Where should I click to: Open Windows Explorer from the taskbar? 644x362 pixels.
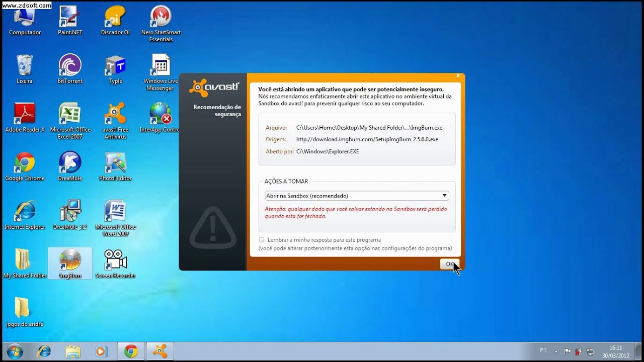tap(73, 351)
